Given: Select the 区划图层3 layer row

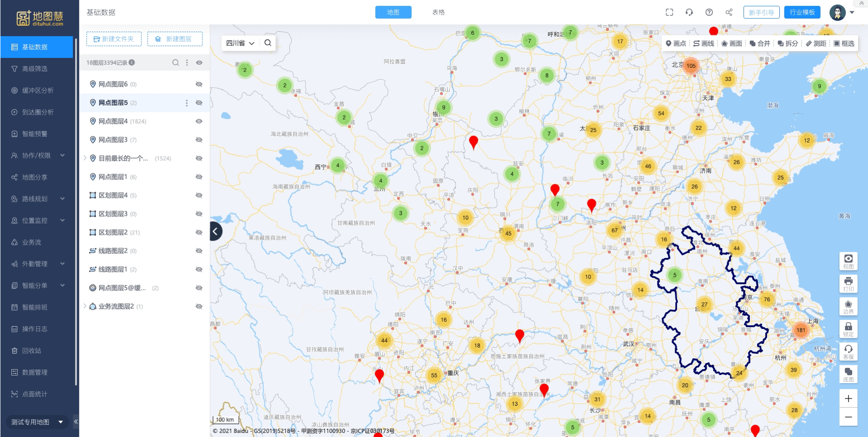Looking at the screenshot, I should pyautogui.click(x=144, y=214).
